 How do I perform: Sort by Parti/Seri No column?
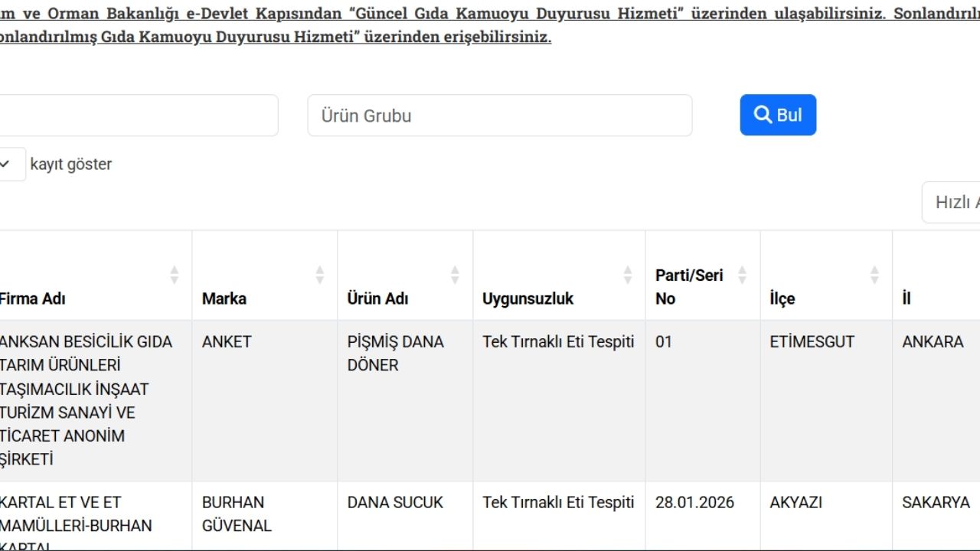741,275
